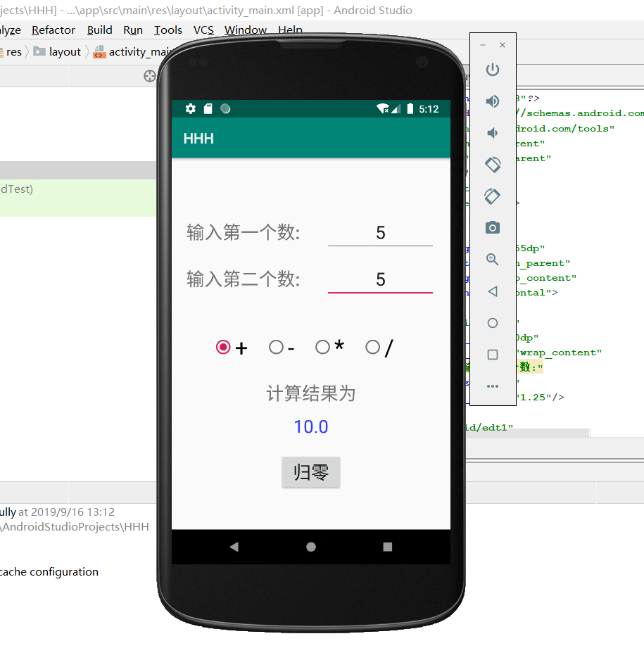This screenshot has width=644, height=660.
Task: Tap settings gear icon in phone status bar
Action: (191, 109)
